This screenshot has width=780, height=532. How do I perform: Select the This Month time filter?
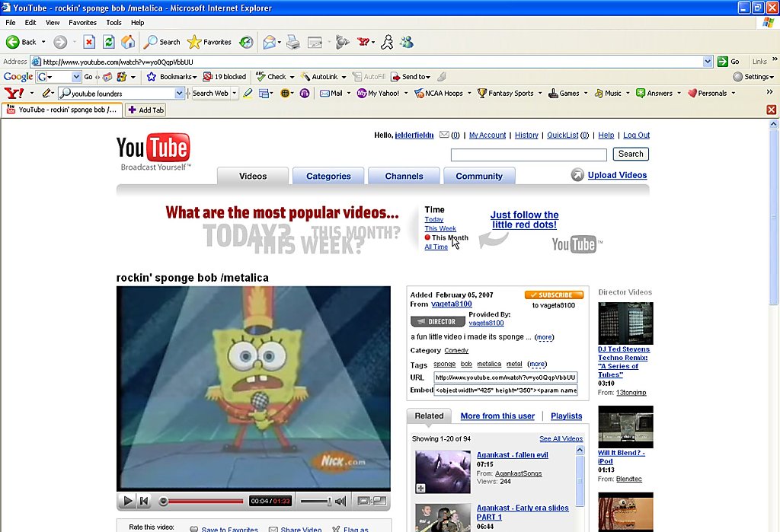click(x=446, y=237)
